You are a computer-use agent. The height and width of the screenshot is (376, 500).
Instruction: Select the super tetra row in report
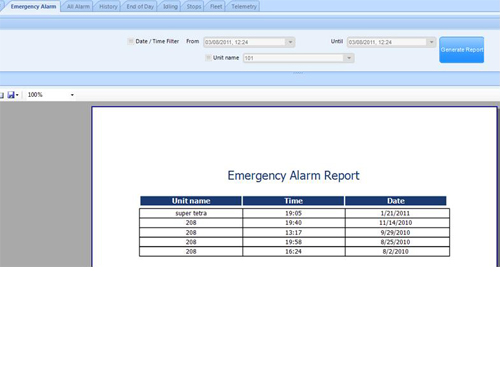(x=294, y=213)
